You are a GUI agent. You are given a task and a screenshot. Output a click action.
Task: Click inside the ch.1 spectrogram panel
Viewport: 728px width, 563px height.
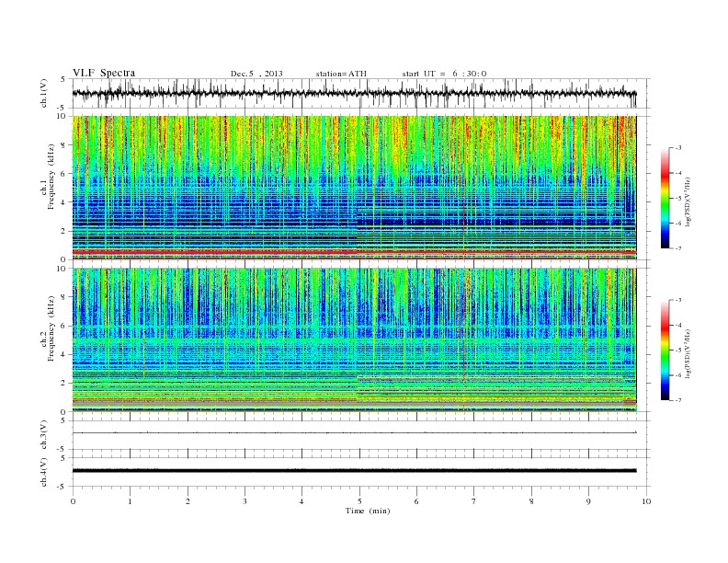coord(354,188)
